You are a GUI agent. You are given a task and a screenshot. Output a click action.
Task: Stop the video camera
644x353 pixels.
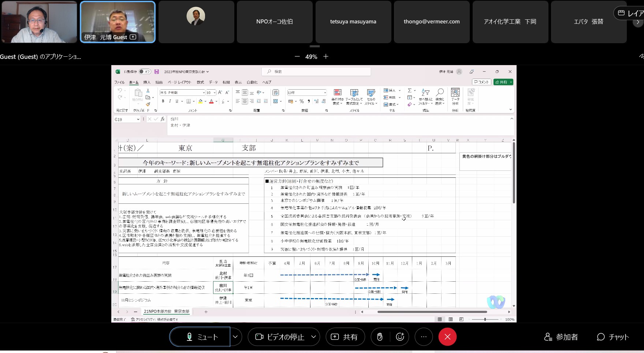(280, 337)
